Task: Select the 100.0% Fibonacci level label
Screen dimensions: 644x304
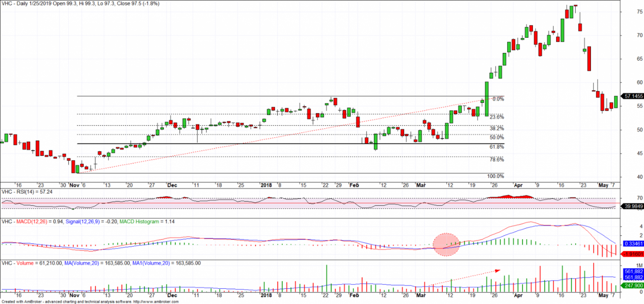Action: point(495,176)
